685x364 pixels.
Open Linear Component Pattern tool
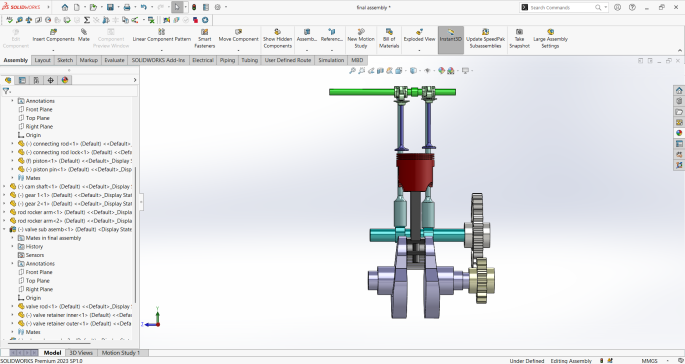point(162,32)
